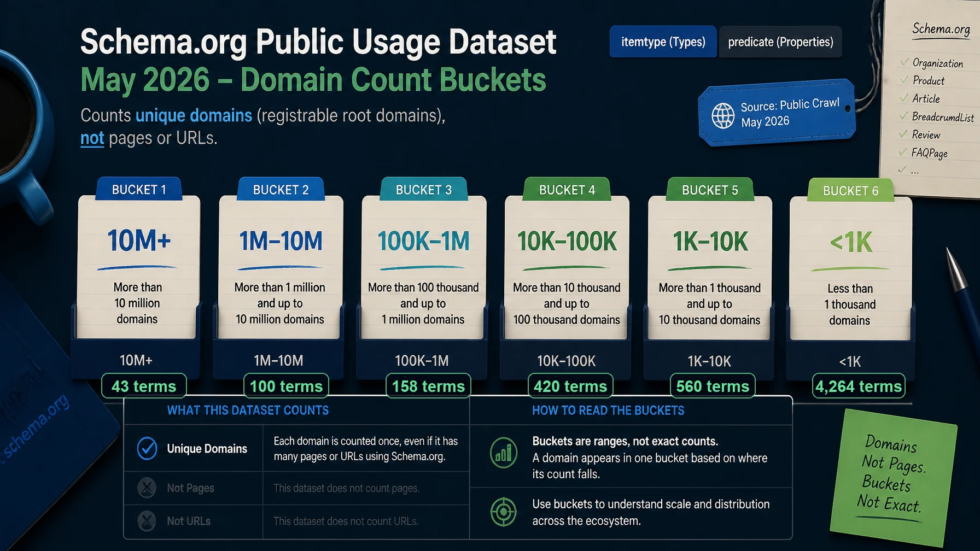Click the 100K–1M card heading
This screenshot has height=551, width=980.
pos(424,241)
